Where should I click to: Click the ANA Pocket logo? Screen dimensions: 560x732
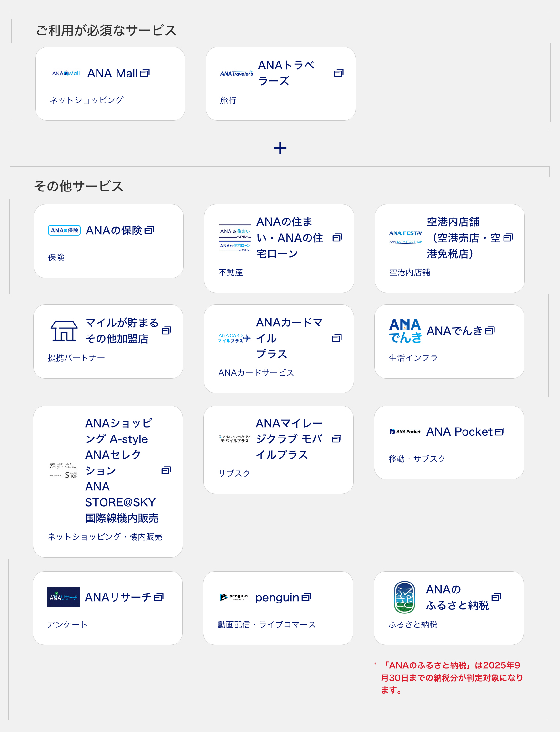pyautogui.click(x=405, y=432)
